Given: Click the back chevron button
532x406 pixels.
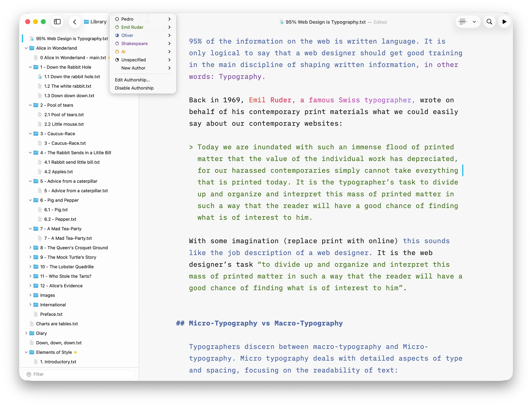Looking at the screenshot, I should (75, 22).
